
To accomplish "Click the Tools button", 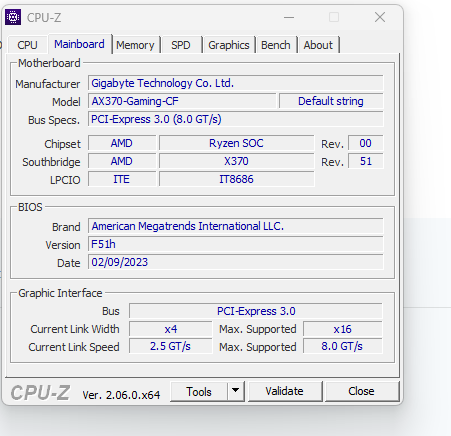I will click(199, 391).
